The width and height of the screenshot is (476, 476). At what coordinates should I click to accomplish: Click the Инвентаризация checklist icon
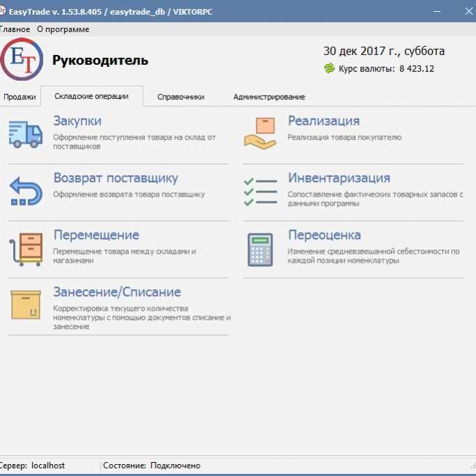tap(261, 192)
